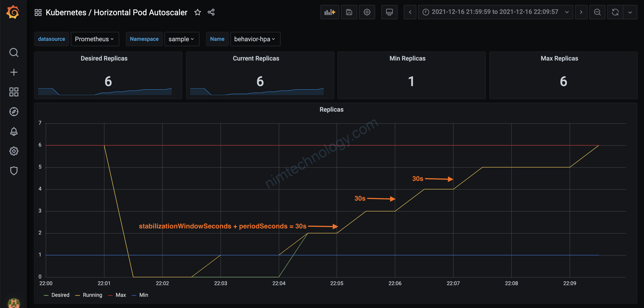Viewport: 644px width, 308px height.
Task: Toggle Running series in legend
Action: point(92,295)
